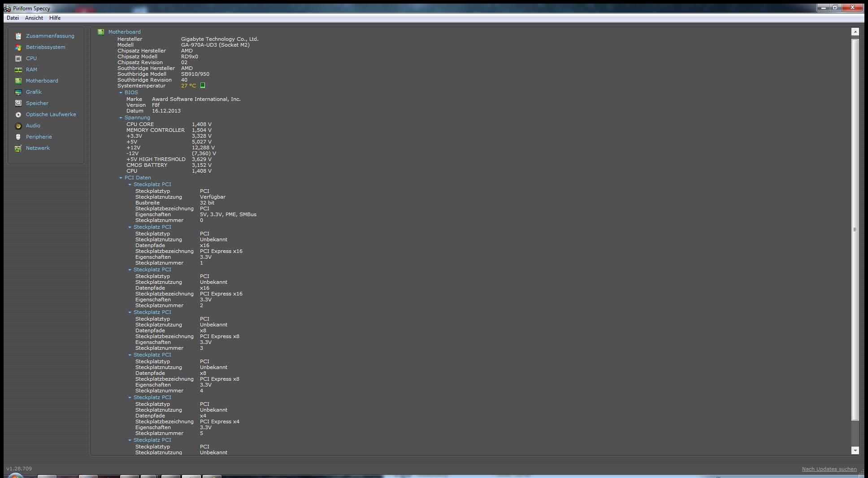Select the Hersteller value Gigabyte Technology Co., Ltd.
This screenshot has height=478, width=868.
coord(220,39)
